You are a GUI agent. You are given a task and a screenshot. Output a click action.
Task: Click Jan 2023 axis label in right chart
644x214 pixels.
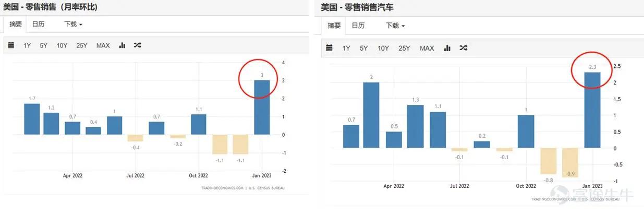592,185
